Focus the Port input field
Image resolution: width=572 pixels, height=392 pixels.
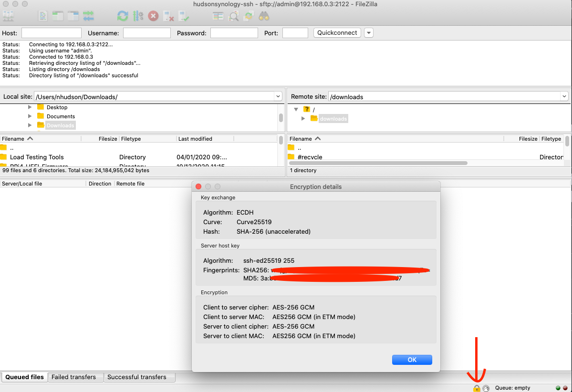295,33
